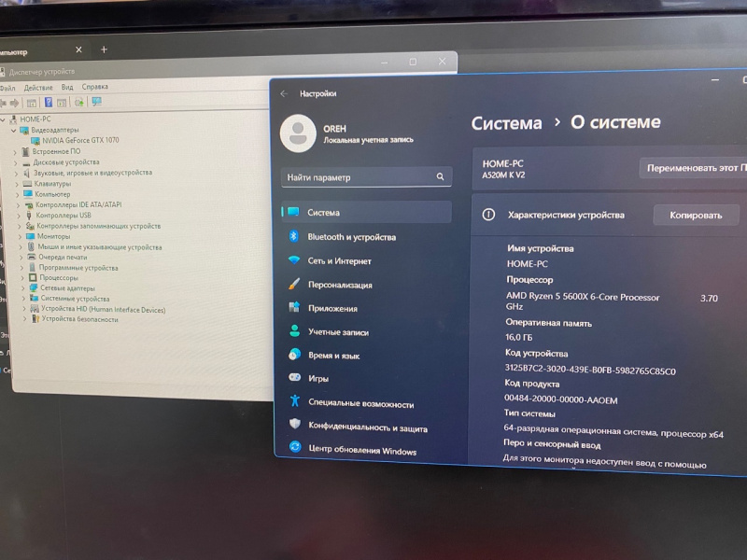Screen dimensions: 747x560
Task: Open Приложения settings section
Action: coord(332,309)
